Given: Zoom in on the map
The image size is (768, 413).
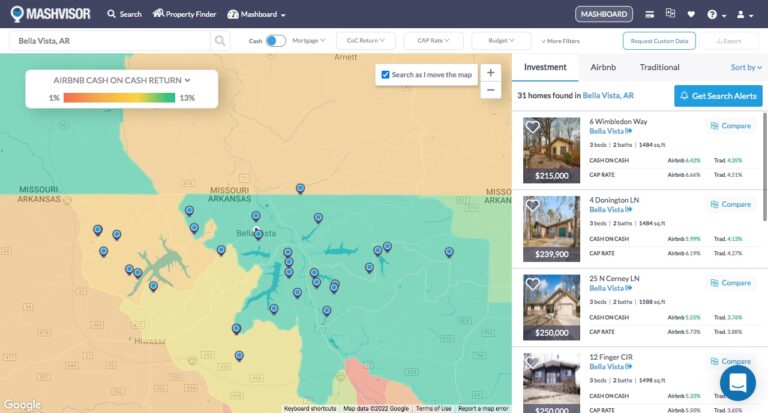Looking at the screenshot, I should 490,73.
